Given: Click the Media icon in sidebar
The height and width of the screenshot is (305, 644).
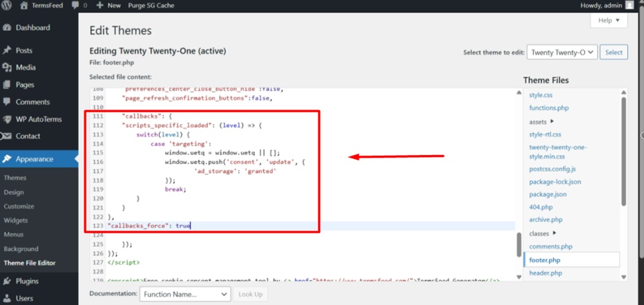Looking at the screenshot, I should coord(7,68).
